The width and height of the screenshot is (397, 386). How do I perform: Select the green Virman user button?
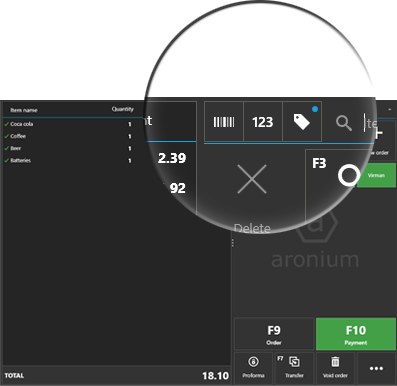coord(376,175)
